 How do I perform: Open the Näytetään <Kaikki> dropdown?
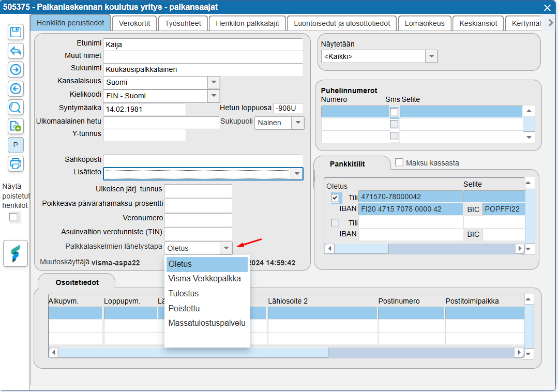point(431,56)
